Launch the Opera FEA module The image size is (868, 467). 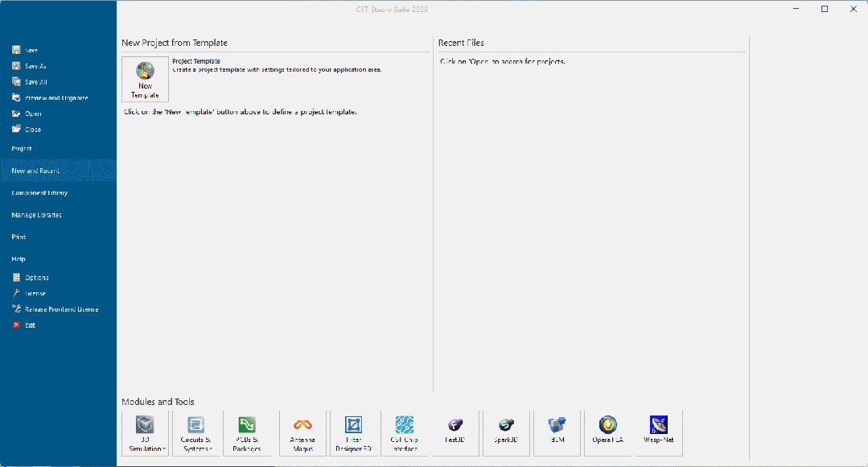(x=608, y=434)
